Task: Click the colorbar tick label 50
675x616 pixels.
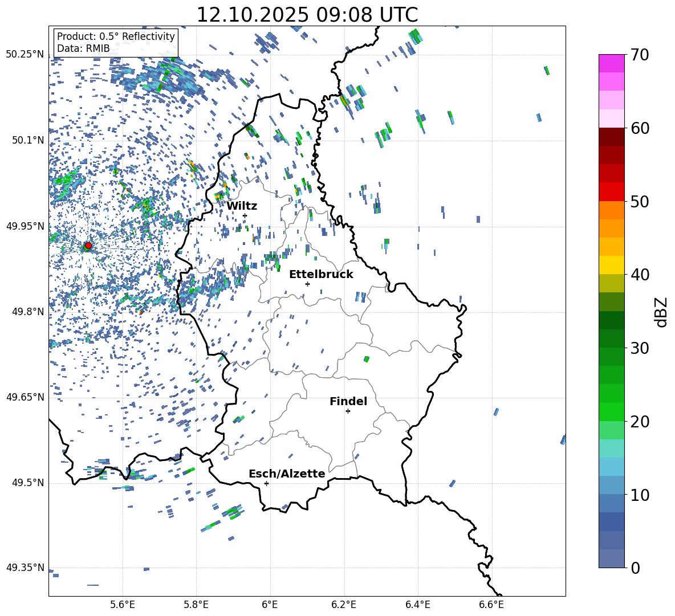Action: pyautogui.click(x=639, y=201)
